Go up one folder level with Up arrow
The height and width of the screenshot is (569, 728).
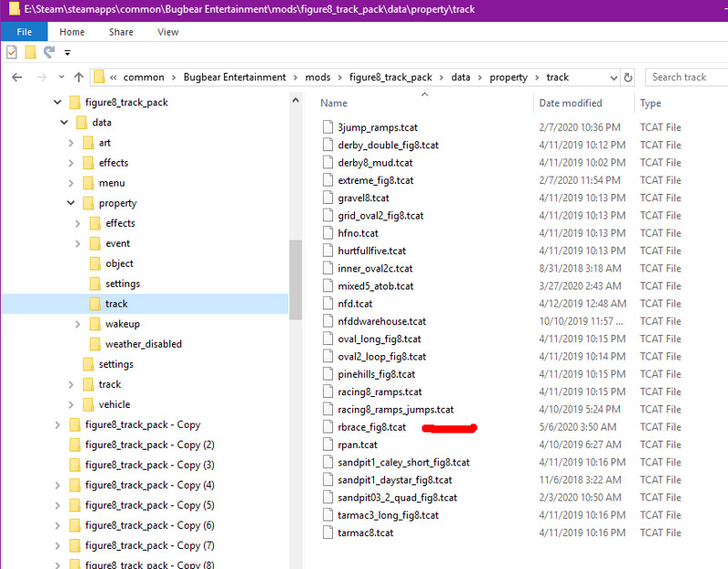[79, 77]
